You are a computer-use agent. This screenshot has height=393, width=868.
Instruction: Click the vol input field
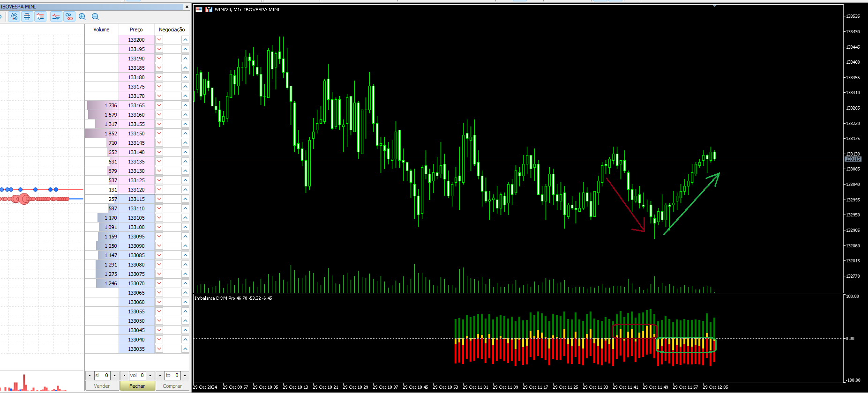coord(137,376)
